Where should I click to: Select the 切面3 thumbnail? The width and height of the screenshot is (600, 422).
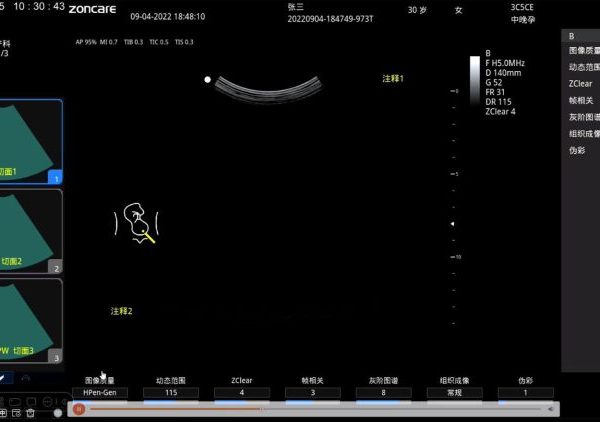(x=30, y=321)
